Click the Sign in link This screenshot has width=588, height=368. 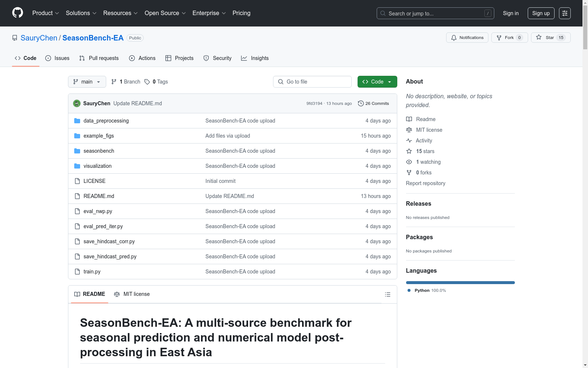pyautogui.click(x=511, y=13)
